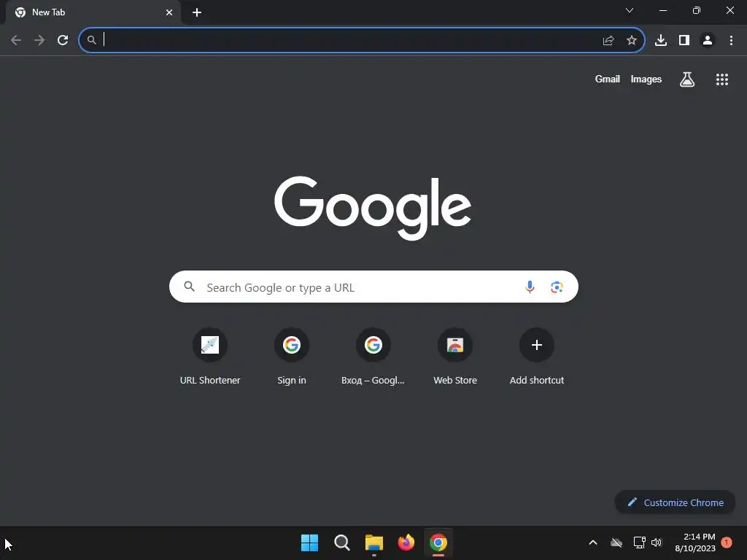Open Gmail link
Image resolution: width=747 pixels, height=560 pixels.
(607, 79)
